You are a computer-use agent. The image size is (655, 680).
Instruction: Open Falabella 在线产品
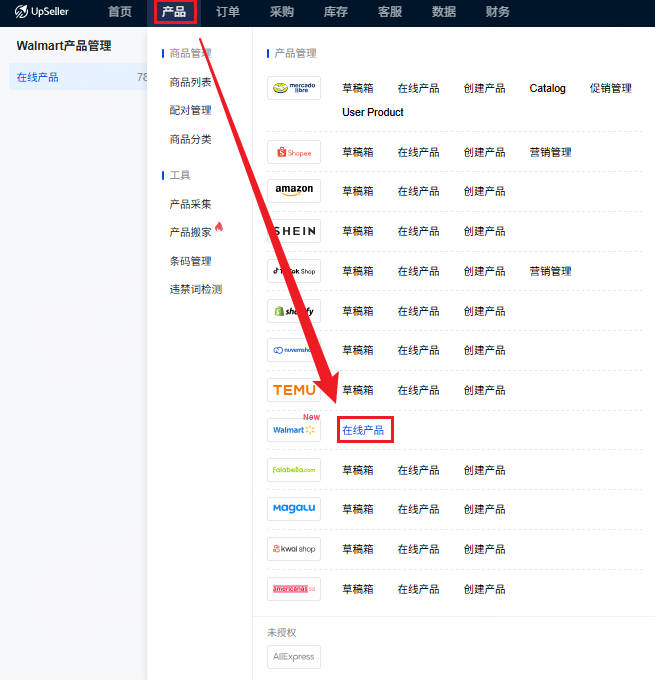coord(419,470)
